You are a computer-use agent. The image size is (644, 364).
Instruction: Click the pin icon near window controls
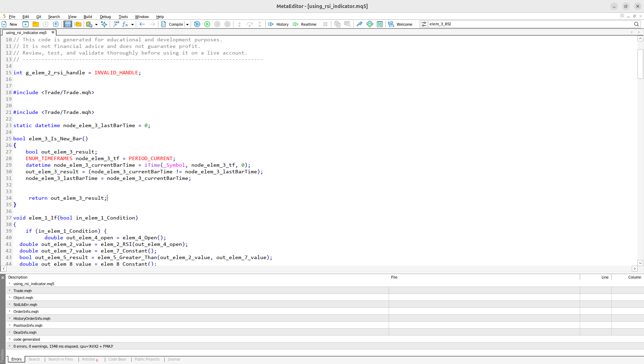(x=622, y=16)
